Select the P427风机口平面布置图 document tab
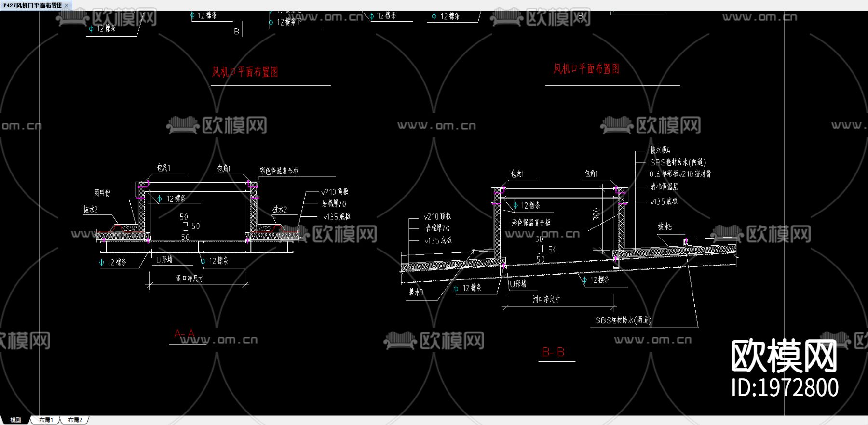Image resolution: width=868 pixels, height=425 pixels. pos(33,5)
